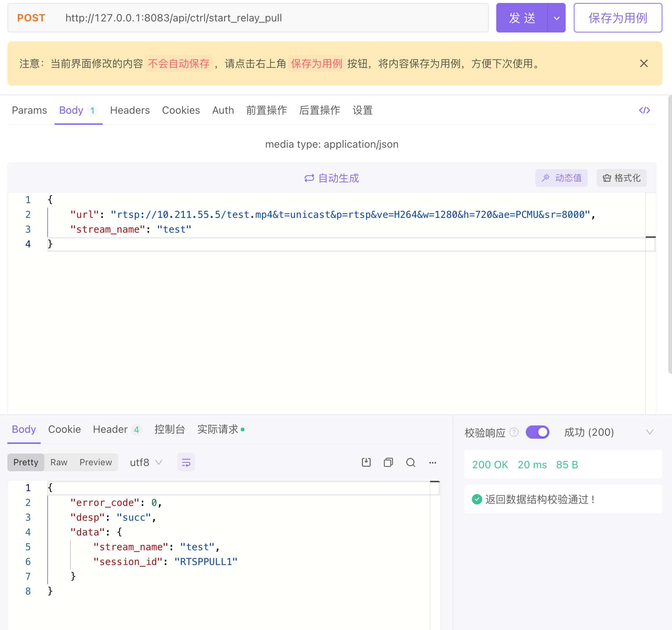Viewport: 672px width, 630px height.
Task: Open search in response body
Action: pyautogui.click(x=411, y=462)
